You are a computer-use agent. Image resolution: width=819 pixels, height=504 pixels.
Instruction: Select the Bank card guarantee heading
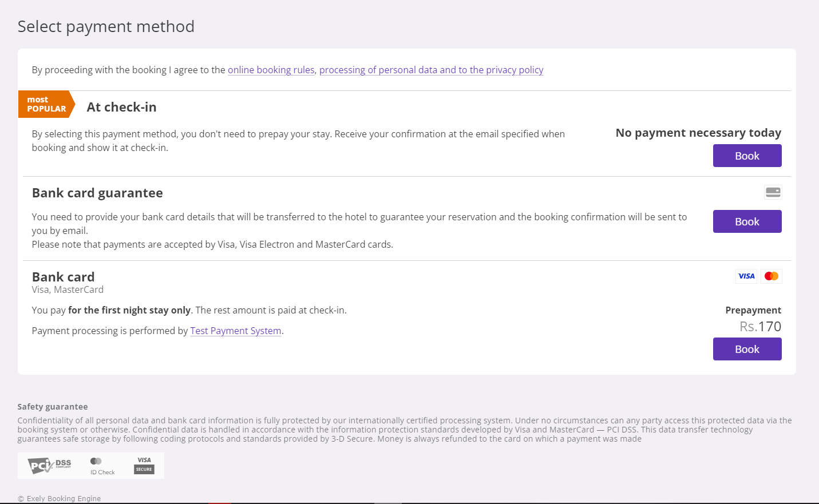pyautogui.click(x=97, y=193)
